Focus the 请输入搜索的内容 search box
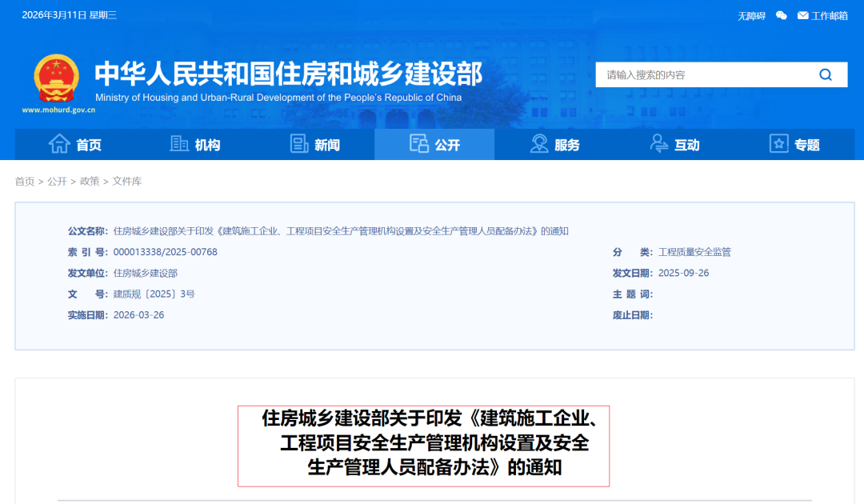 point(704,75)
